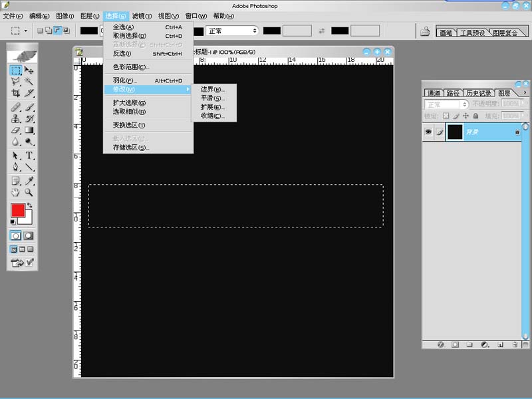Swap foreground and background colors
This screenshot has height=399, width=532.
[29, 205]
